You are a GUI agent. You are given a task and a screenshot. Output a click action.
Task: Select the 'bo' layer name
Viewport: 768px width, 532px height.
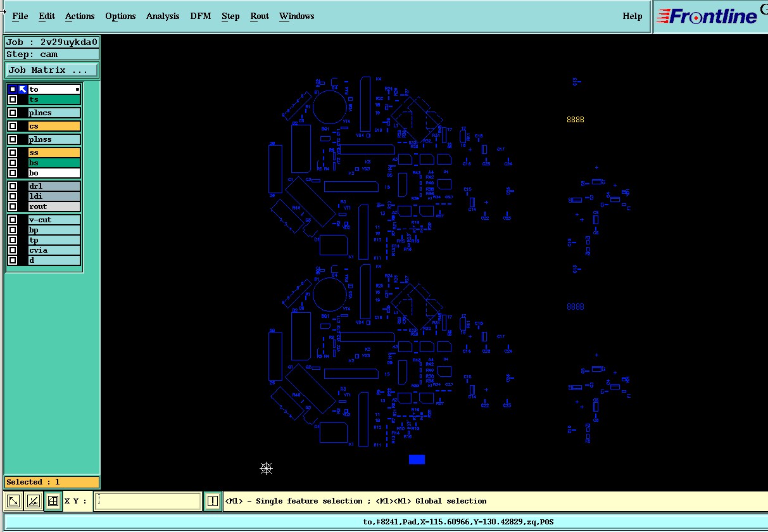pos(54,173)
